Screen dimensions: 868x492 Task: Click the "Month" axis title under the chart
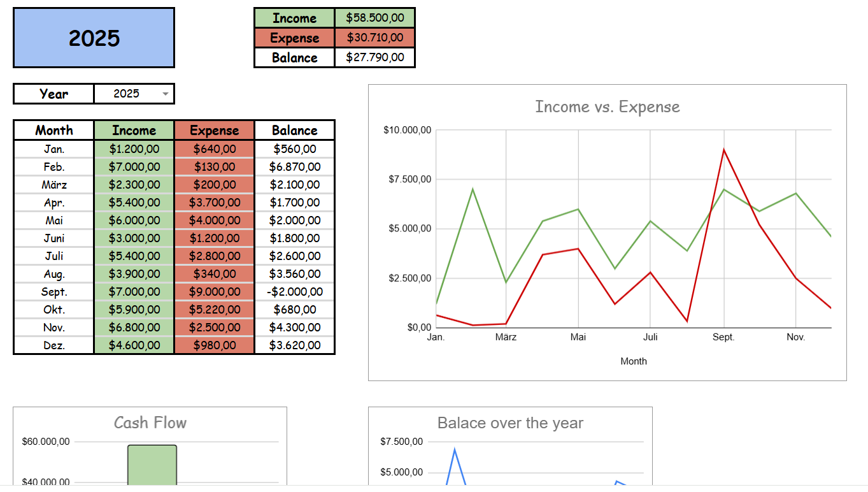click(x=634, y=361)
